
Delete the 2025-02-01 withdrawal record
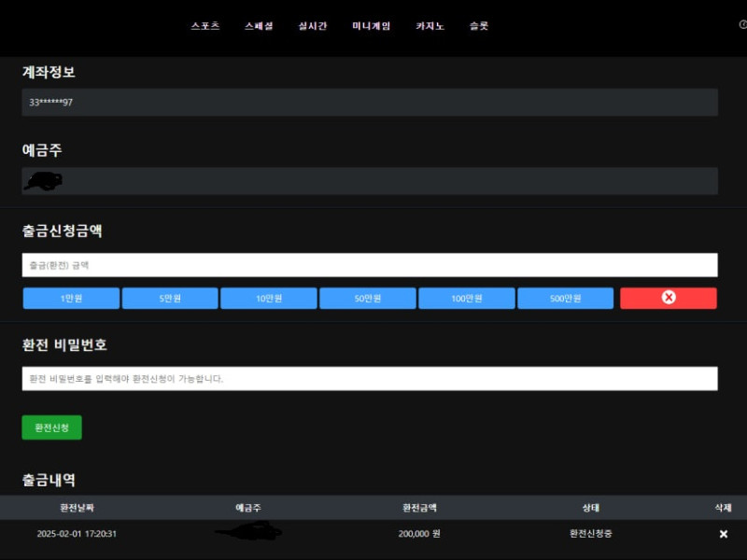[x=723, y=534]
